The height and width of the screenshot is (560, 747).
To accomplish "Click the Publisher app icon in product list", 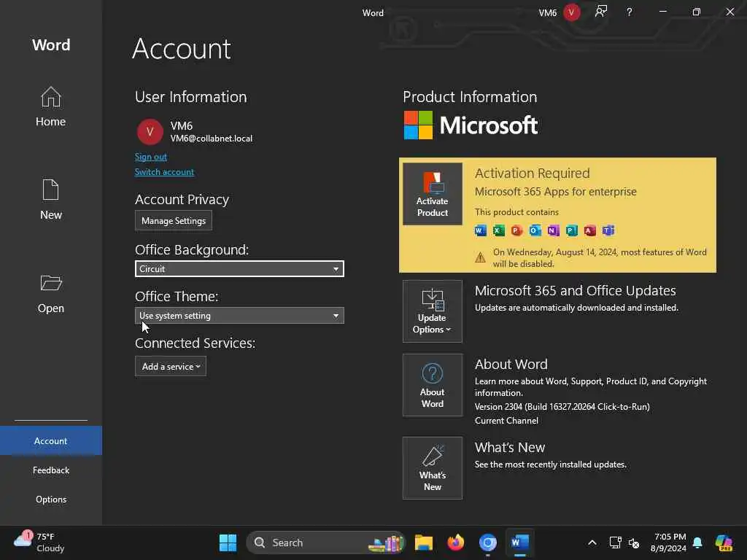I will pyautogui.click(x=572, y=230).
